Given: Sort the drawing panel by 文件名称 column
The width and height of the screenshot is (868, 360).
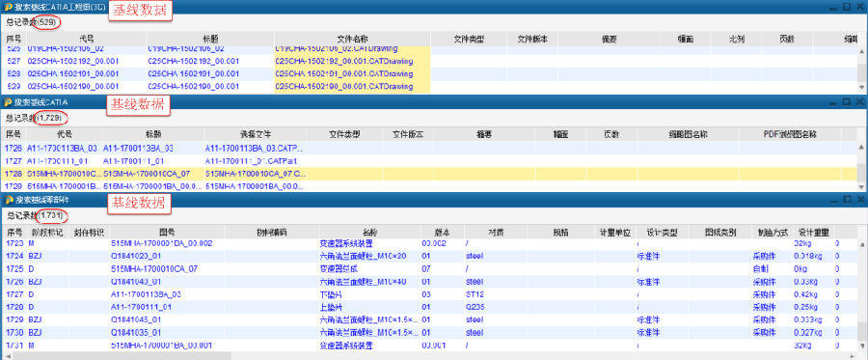Looking at the screenshot, I should pyautogui.click(x=352, y=39).
